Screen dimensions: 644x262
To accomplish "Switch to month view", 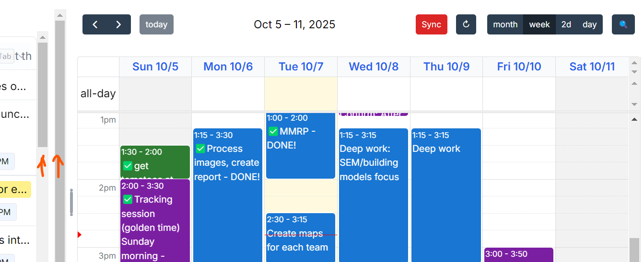I will coord(505,24).
